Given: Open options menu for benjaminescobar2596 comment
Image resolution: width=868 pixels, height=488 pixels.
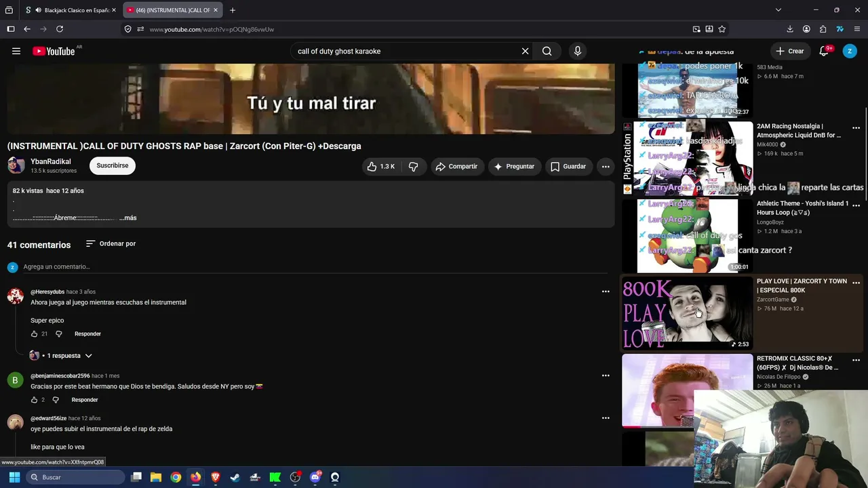Looking at the screenshot, I should tap(606, 375).
